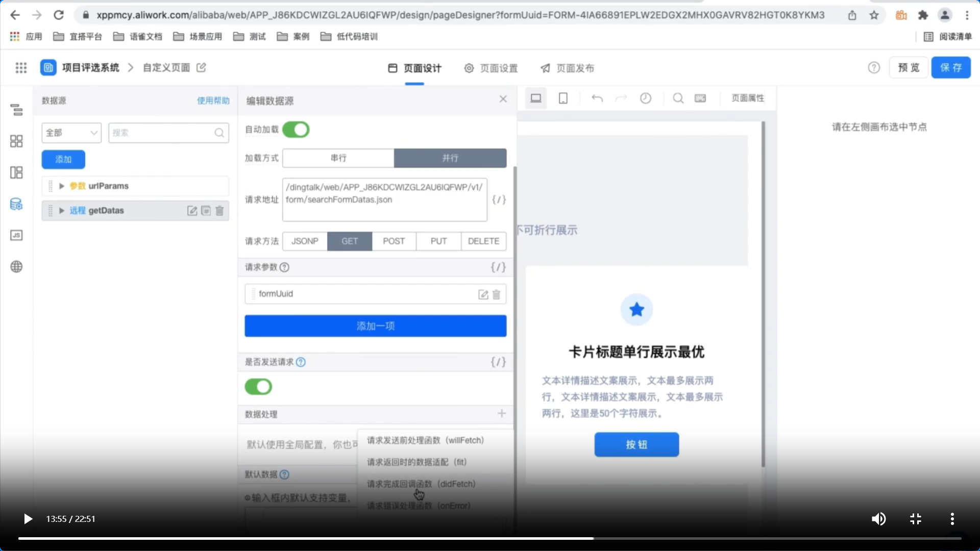The image size is (980, 551).
Task: Click the globe internationalization icon in sidebar
Action: (16, 267)
